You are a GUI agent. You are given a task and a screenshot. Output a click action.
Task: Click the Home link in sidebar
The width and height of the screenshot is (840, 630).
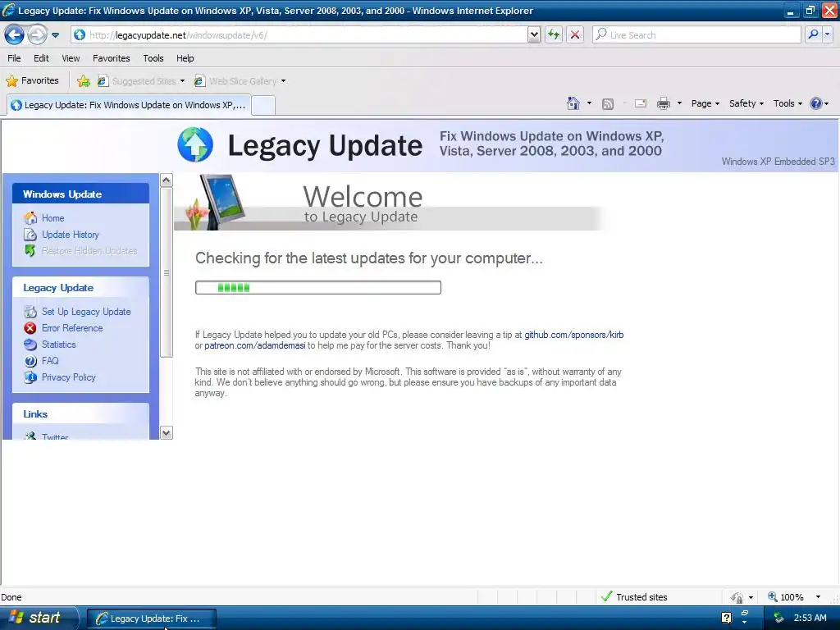(x=53, y=218)
